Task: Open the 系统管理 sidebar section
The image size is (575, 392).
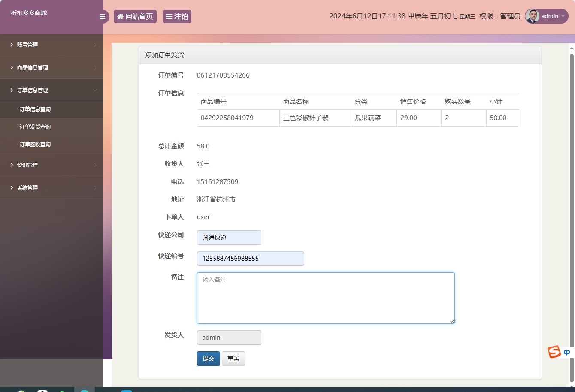Action: pyautogui.click(x=27, y=187)
